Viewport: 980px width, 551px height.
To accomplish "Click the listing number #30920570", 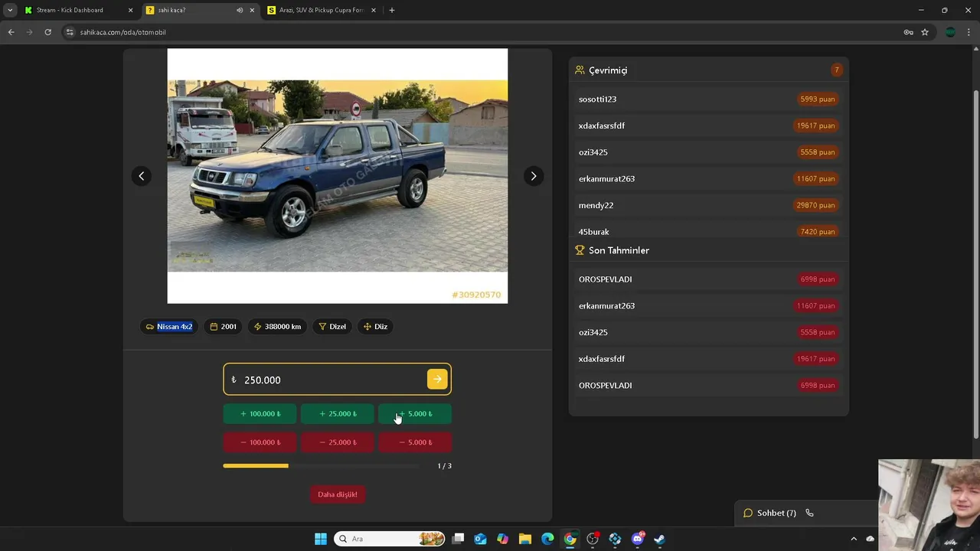I will (x=476, y=295).
